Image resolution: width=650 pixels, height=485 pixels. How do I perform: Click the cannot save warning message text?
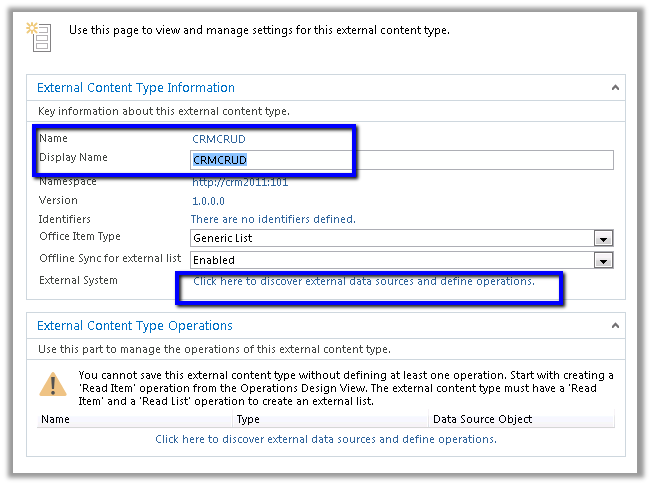345,387
